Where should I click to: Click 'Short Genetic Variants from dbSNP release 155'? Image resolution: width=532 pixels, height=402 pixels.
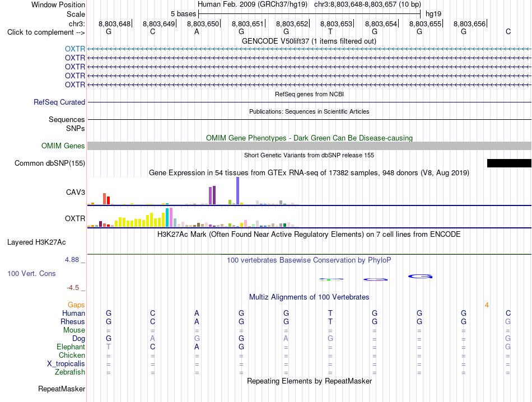[x=309, y=156]
